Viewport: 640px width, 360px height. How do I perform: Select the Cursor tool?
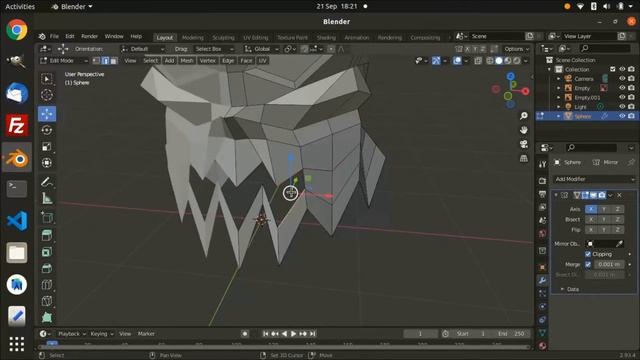coord(47,95)
